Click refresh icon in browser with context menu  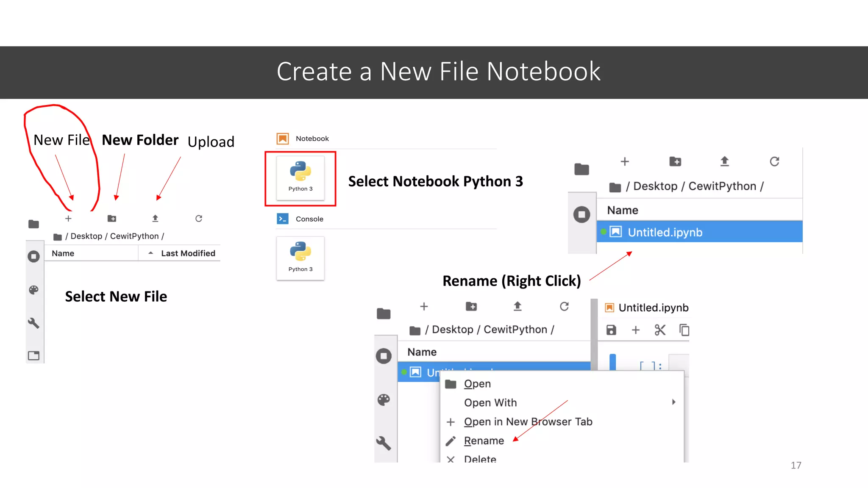tap(564, 306)
